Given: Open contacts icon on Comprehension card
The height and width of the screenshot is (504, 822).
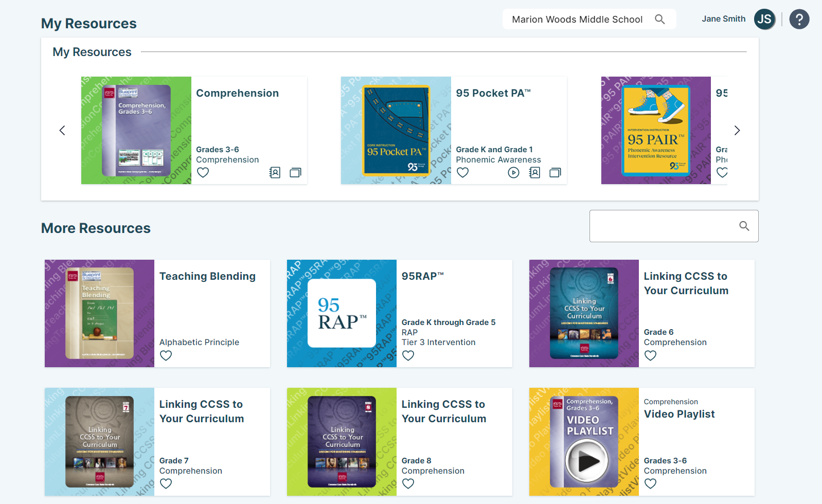Looking at the screenshot, I should [x=275, y=173].
